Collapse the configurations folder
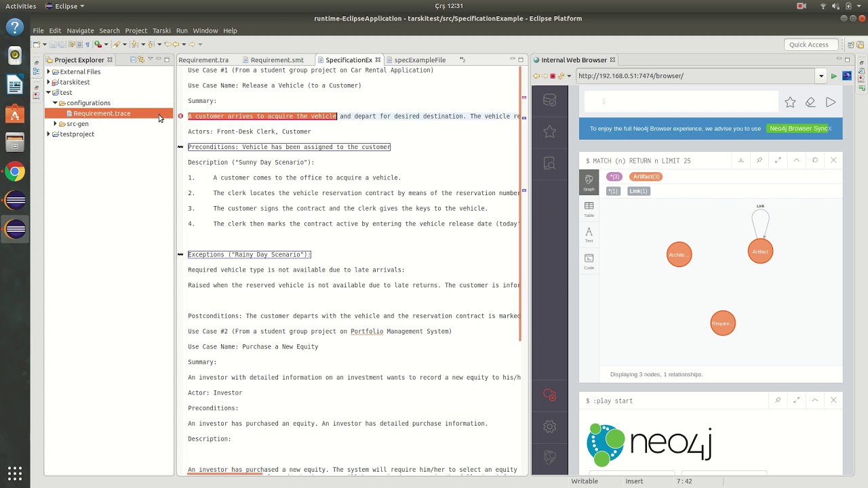The width and height of the screenshot is (868, 488). [55, 103]
